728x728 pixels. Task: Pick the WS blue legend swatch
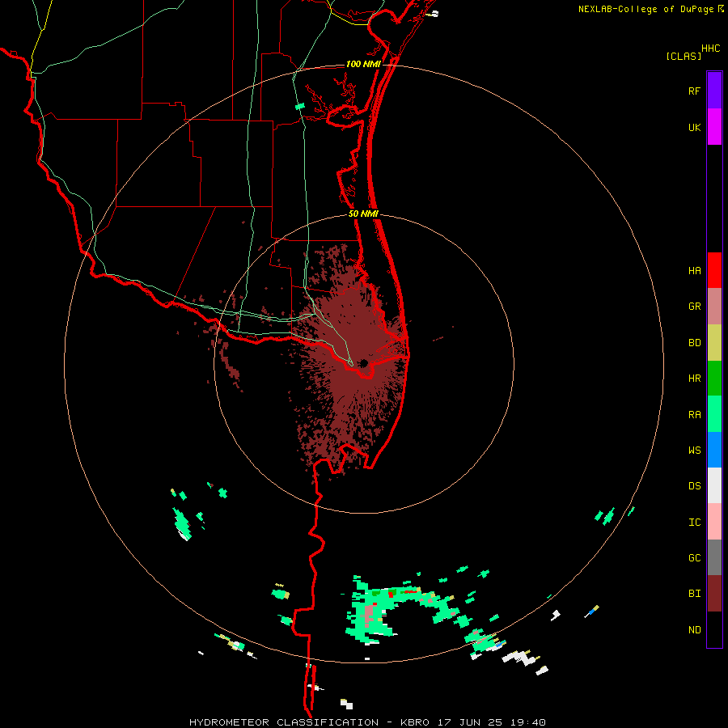click(714, 450)
